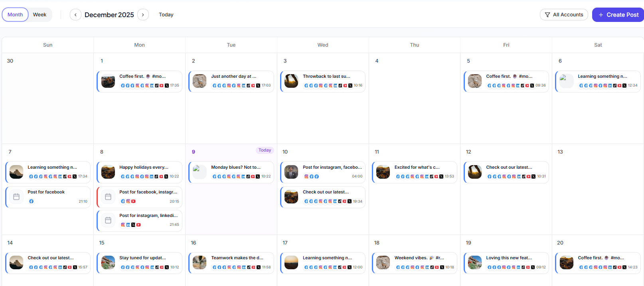
Task: Click the Today badge on December 9
Action: pyautogui.click(x=265, y=150)
